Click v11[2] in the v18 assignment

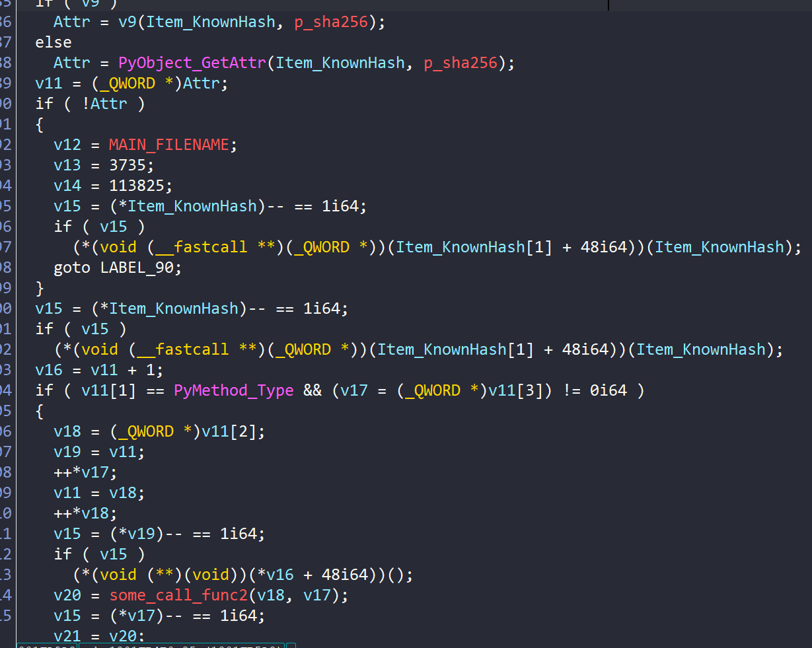click(x=233, y=431)
